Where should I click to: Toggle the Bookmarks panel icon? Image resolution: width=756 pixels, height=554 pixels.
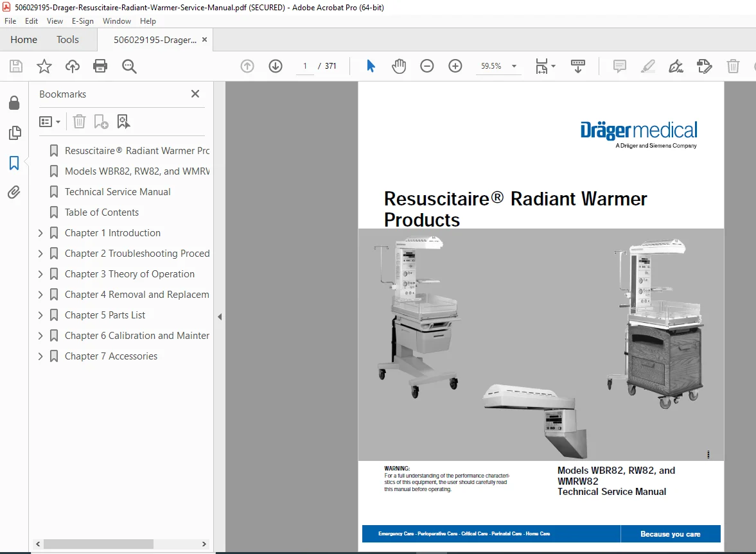pyautogui.click(x=15, y=163)
